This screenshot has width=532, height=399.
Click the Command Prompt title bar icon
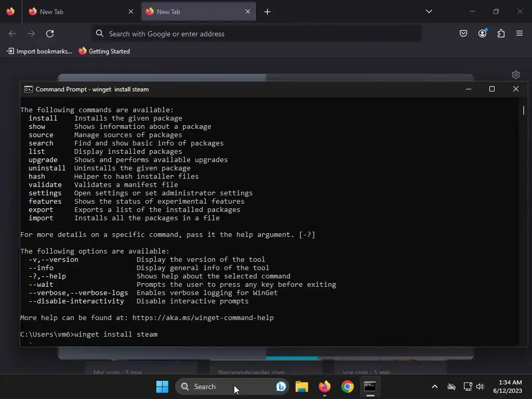pyautogui.click(x=29, y=89)
